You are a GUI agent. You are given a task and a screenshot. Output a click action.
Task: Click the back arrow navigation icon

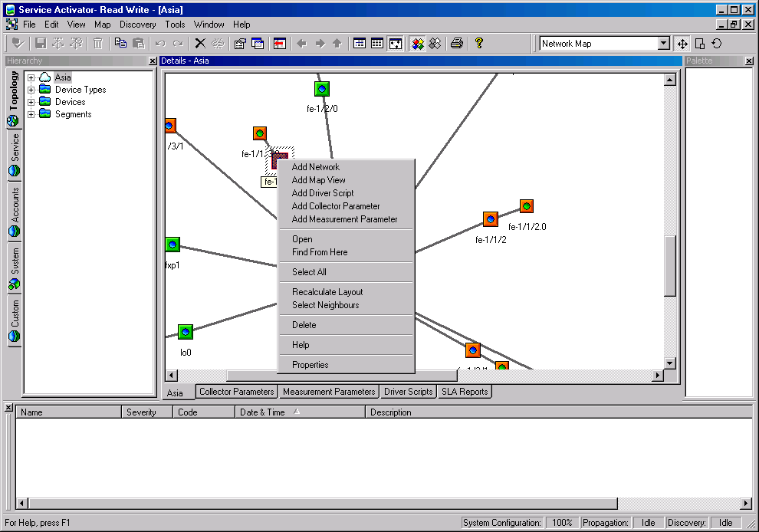point(302,44)
